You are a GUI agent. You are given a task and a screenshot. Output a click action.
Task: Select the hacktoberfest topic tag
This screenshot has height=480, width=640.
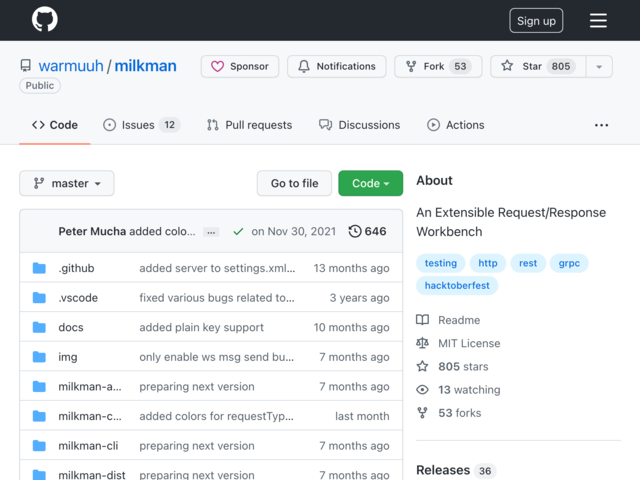click(x=457, y=285)
